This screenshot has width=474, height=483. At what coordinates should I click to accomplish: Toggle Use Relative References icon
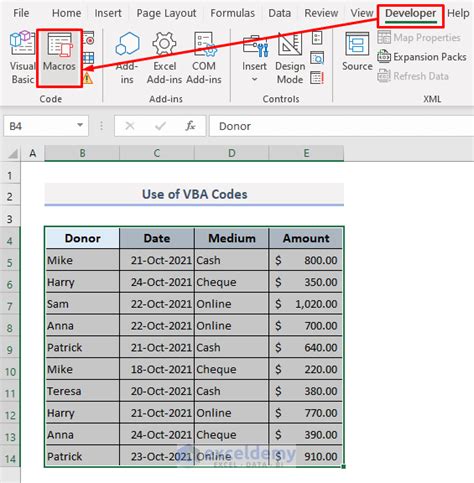click(89, 58)
